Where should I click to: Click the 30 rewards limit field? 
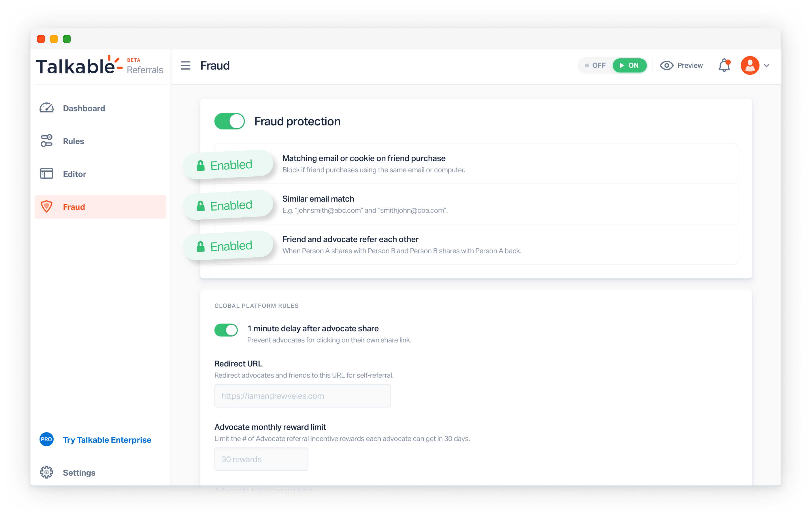261,459
